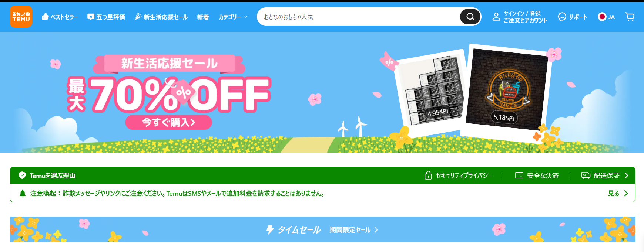Click the magnifying glass search button
Screen dimensions: 644x252
click(470, 17)
